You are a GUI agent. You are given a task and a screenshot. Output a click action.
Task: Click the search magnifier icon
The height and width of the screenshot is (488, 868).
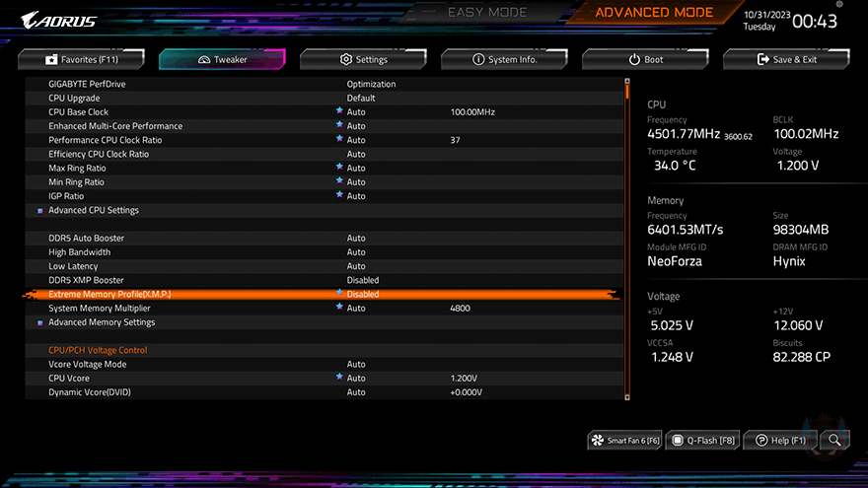click(x=834, y=441)
